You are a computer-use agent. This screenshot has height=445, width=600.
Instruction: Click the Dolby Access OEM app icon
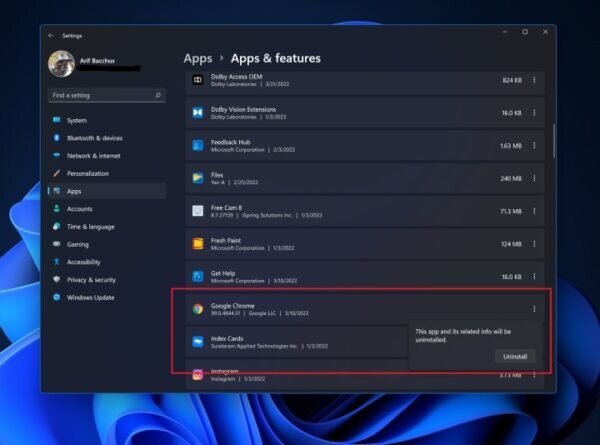[198, 80]
